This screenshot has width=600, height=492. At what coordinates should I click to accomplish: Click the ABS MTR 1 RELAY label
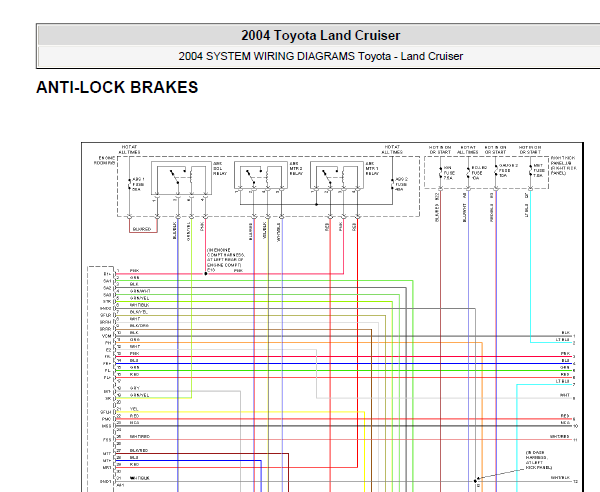click(372, 168)
